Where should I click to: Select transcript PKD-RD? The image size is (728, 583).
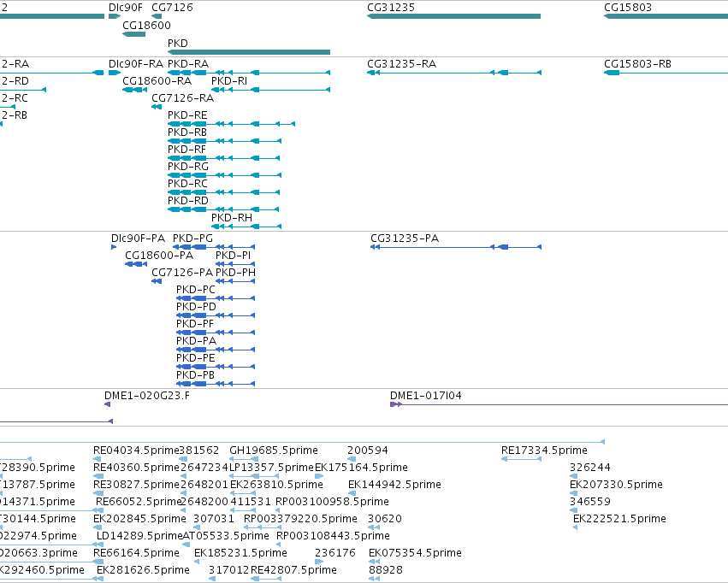(x=223, y=209)
